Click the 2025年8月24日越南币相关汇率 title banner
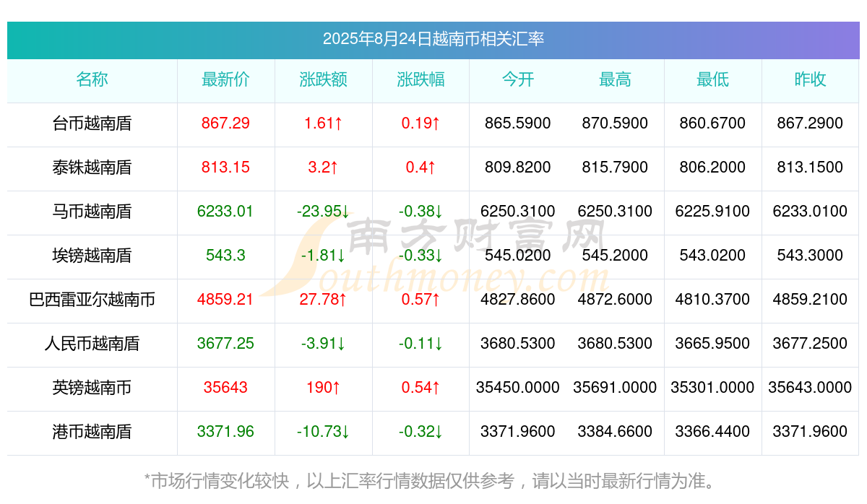 pyautogui.click(x=433, y=39)
